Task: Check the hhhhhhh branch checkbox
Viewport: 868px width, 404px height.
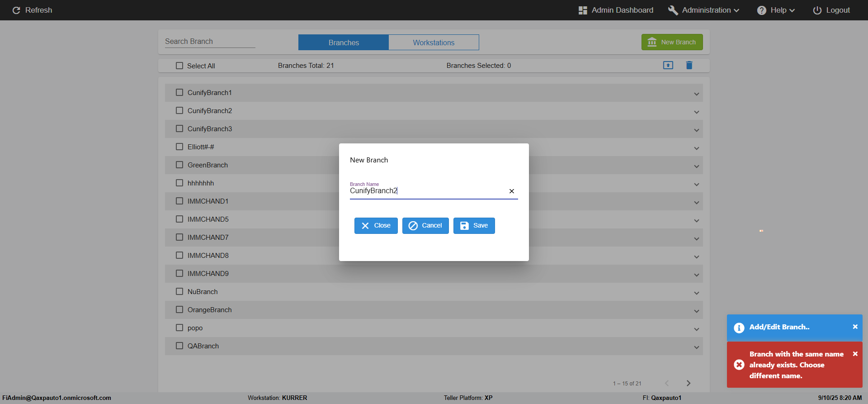Action: [179, 183]
